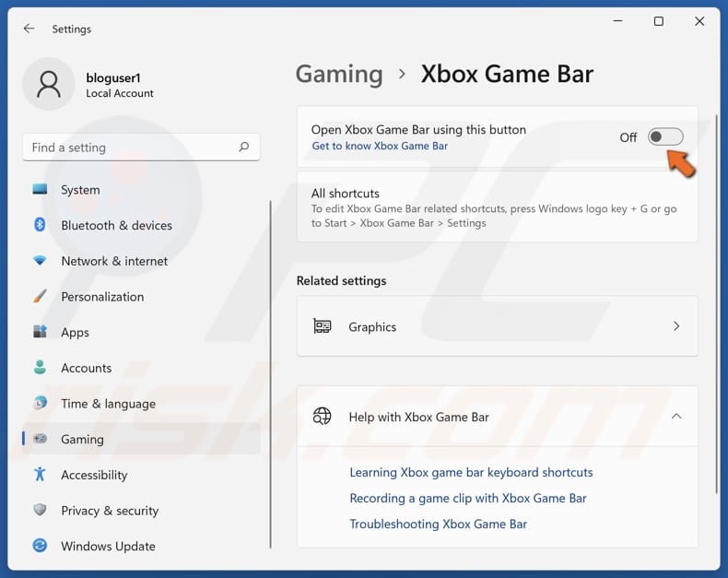Viewport: 728px width, 578px height.
Task: Open Privacy & security settings
Action: tap(142, 510)
